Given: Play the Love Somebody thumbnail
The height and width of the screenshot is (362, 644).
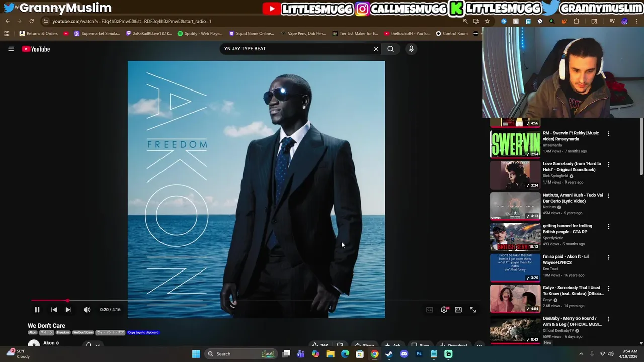Looking at the screenshot, I should point(515,174).
